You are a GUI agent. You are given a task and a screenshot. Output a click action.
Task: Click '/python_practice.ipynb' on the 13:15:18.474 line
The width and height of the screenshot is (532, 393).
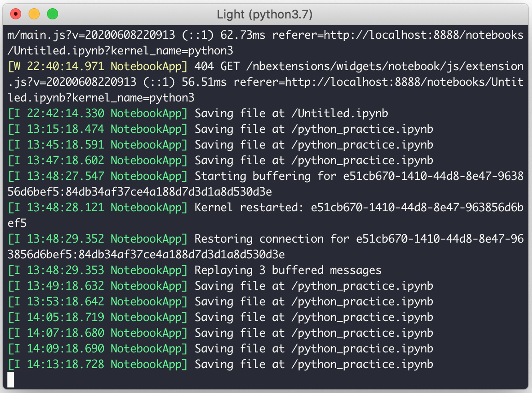point(362,129)
